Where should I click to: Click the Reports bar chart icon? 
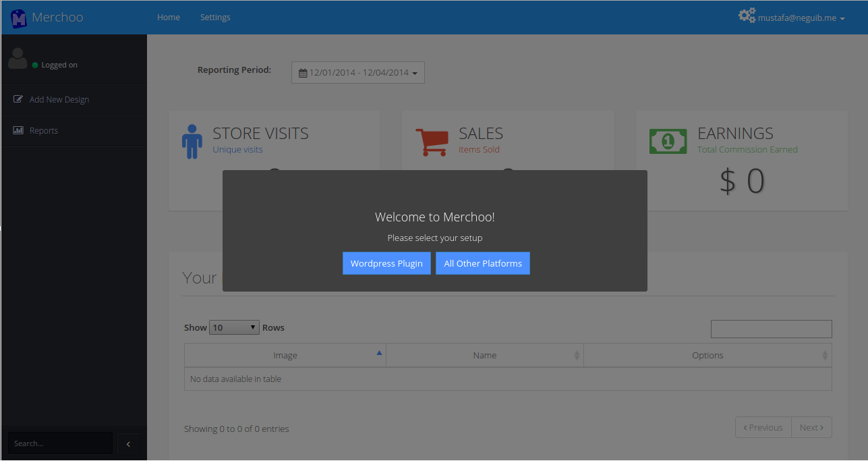click(18, 130)
